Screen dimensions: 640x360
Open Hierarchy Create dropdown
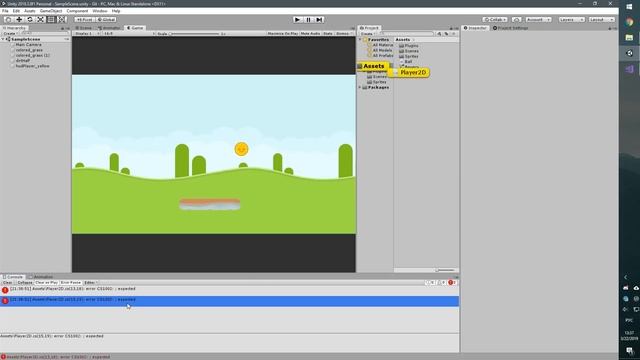(x=10, y=33)
